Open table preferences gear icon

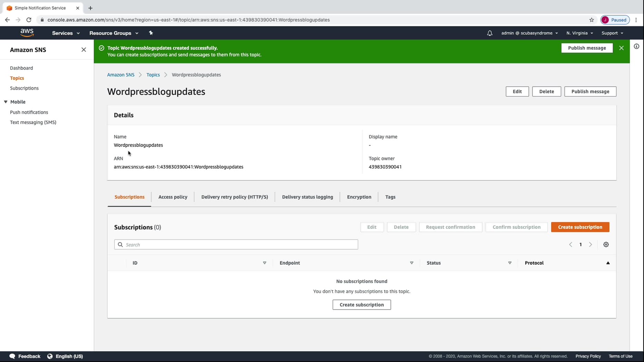point(606,244)
